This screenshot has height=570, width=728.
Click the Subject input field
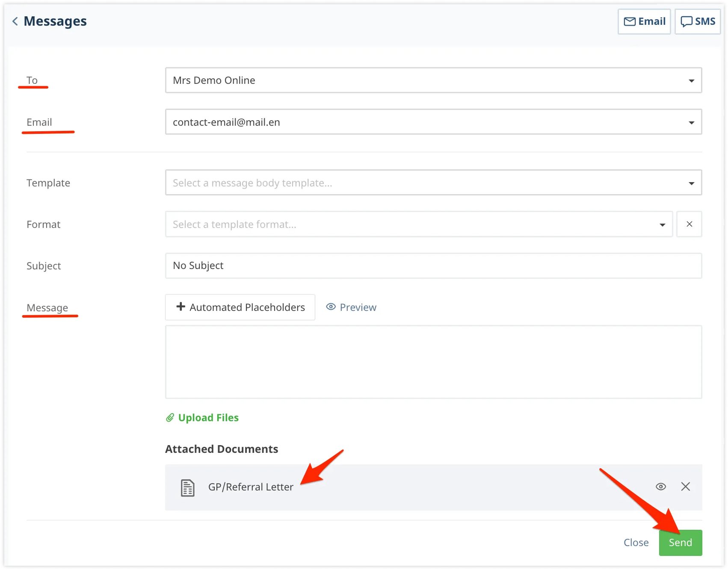coord(433,266)
